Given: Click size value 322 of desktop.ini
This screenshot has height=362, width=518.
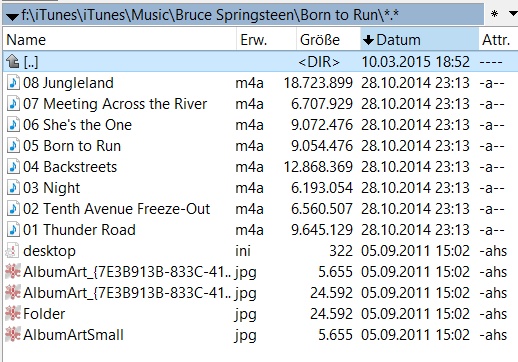Looking at the screenshot, I should click(x=341, y=251).
